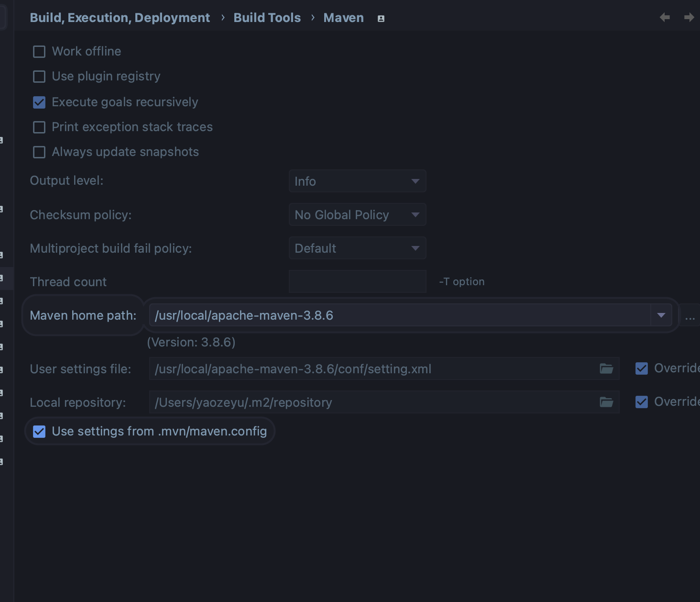Viewport: 700px width, 602px height.
Task: Click the Maven home path: label
Action: click(x=83, y=315)
